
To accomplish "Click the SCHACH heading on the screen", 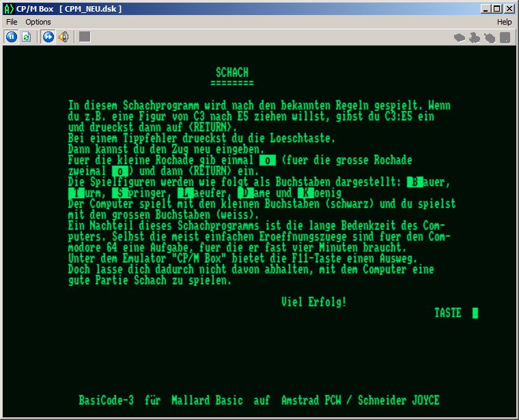I will tap(232, 72).
